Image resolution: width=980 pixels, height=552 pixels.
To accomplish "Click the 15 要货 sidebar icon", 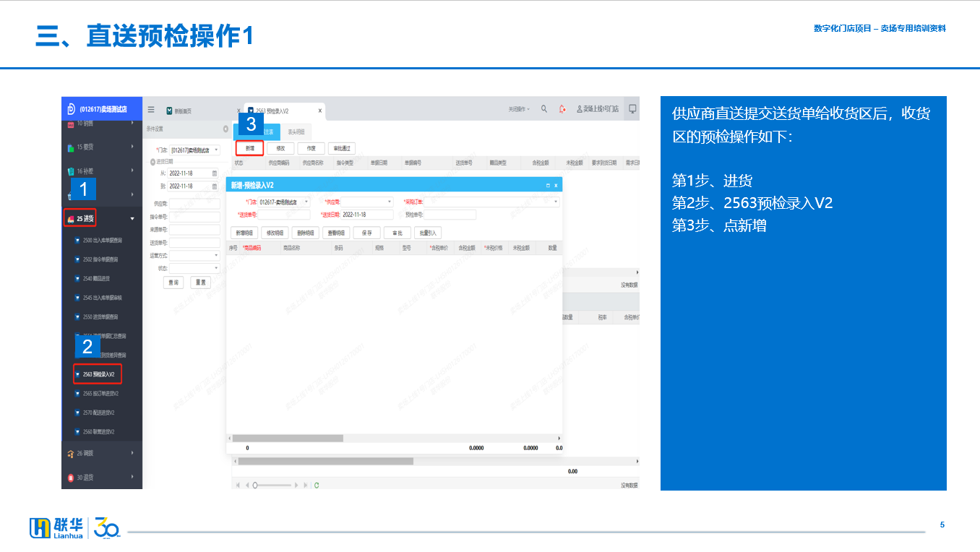I will coord(70,147).
